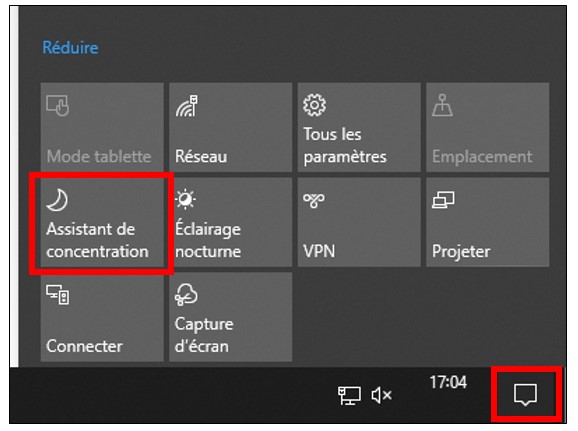
Task: Click the cloud scissors screen capture icon
Action: [x=186, y=295]
